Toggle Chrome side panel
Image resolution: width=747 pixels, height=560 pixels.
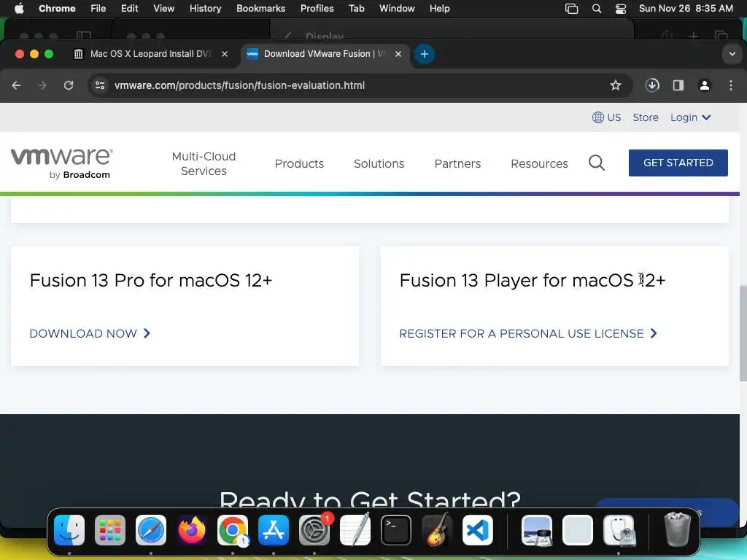point(678,85)
